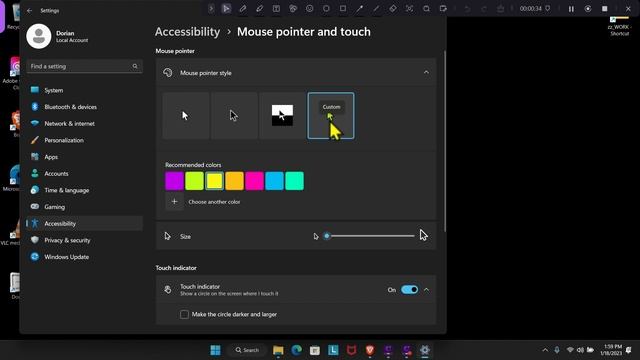
Task: Pick the teal recommended color
Action: 294,181
